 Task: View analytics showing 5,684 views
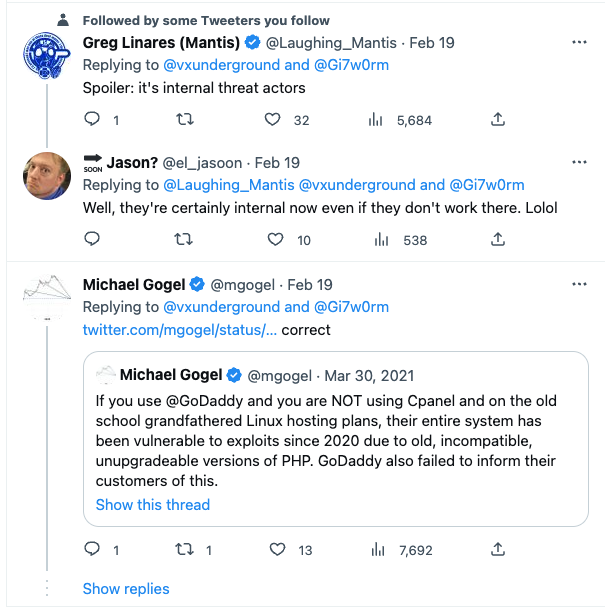coord(378,120)
